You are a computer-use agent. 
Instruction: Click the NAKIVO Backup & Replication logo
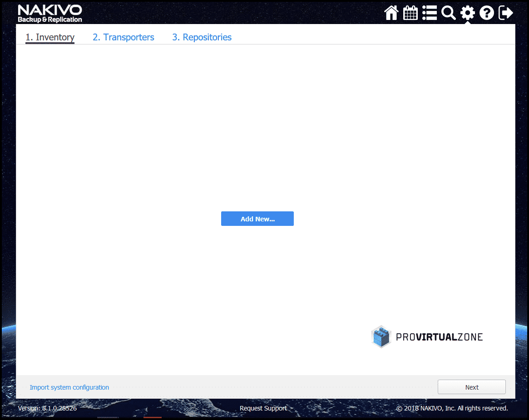(x=50, y=14)
